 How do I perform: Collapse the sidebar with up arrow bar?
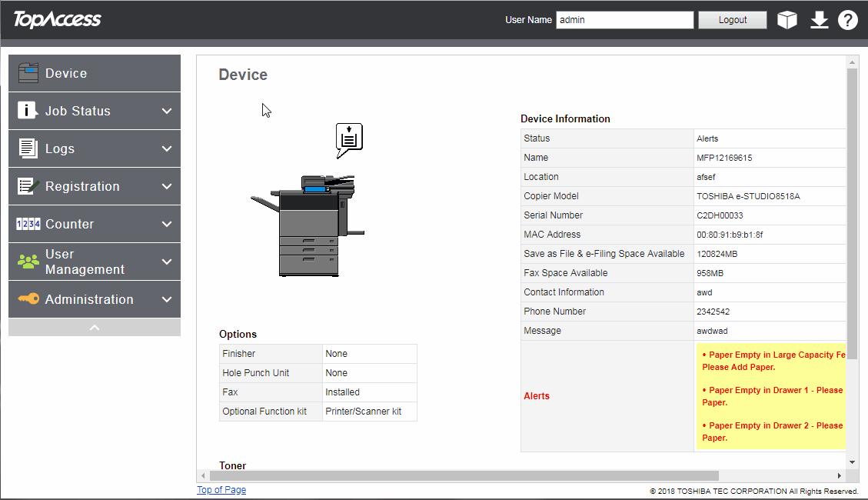95,328
